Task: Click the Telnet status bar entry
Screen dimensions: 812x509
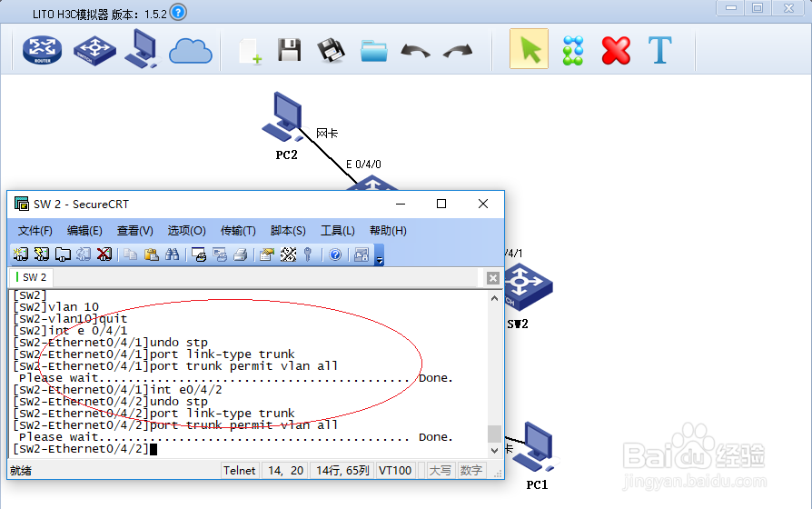Action: (x=239, y=470)
